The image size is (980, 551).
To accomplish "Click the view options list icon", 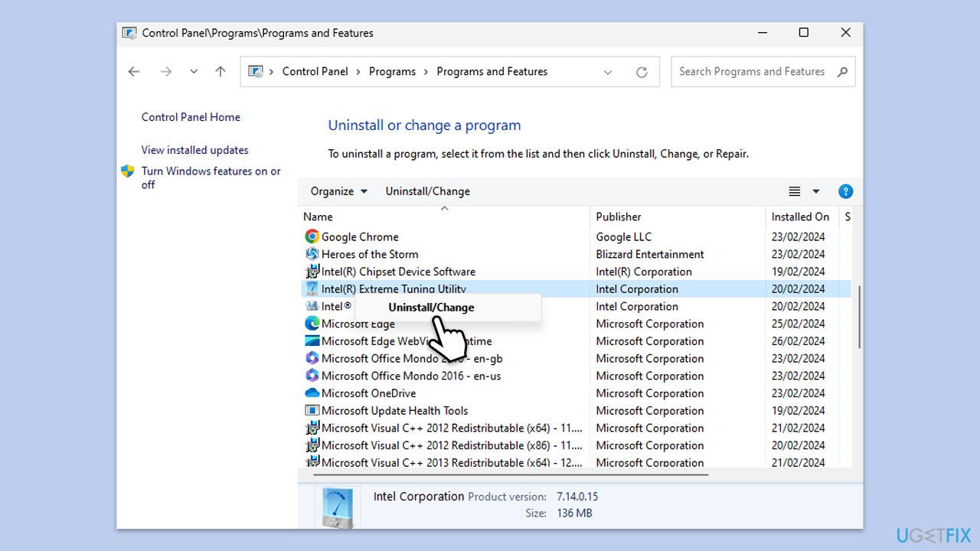I will pos(795,191).
